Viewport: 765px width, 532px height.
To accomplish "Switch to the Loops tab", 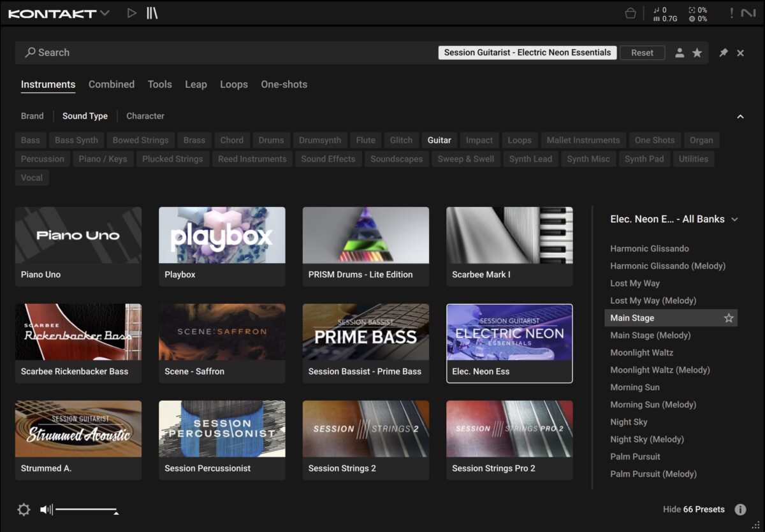I will click(233, 84).
